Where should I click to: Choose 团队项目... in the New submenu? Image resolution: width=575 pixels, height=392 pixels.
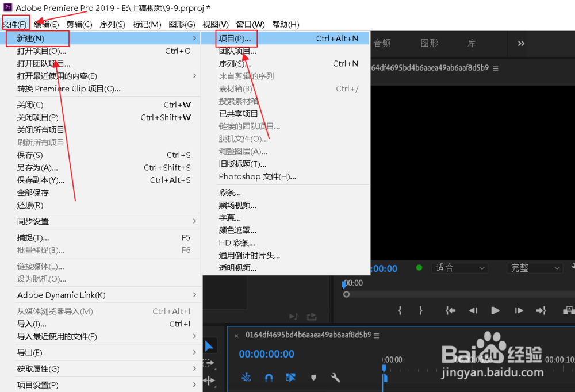tap(285, 51)
